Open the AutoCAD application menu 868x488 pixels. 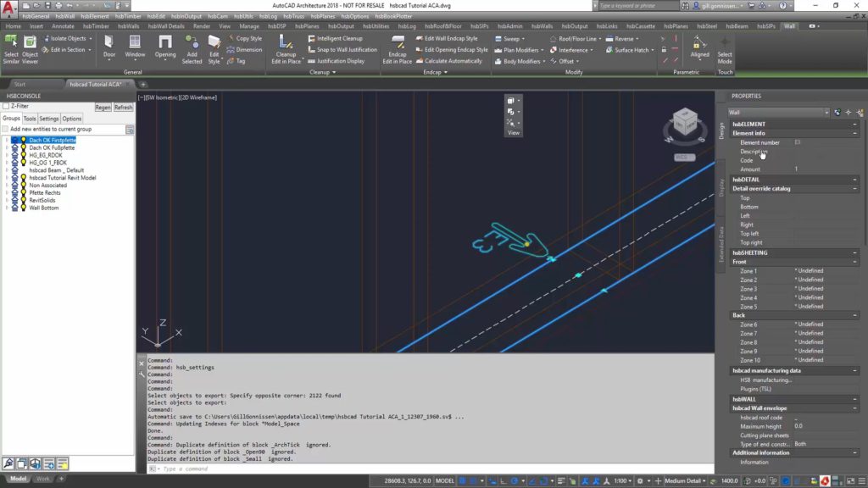tap(8, 8)
